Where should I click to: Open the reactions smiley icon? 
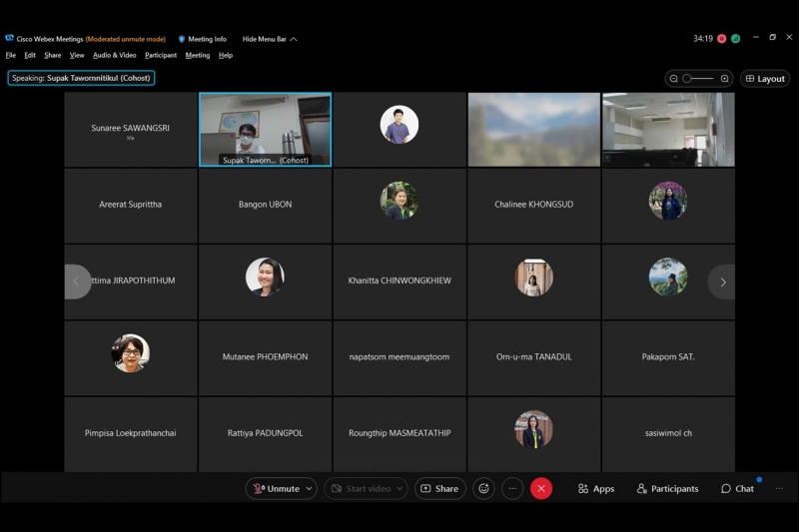click(x=484, y=488)
